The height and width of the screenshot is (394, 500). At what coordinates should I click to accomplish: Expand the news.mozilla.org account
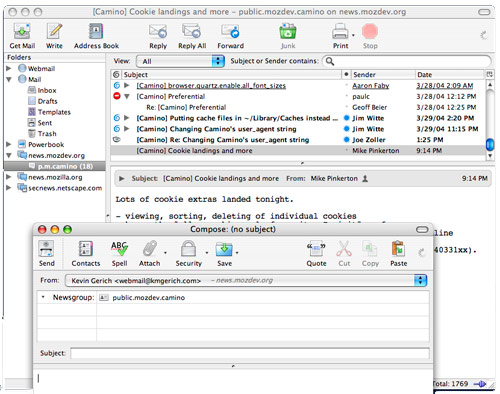(9, 177)
